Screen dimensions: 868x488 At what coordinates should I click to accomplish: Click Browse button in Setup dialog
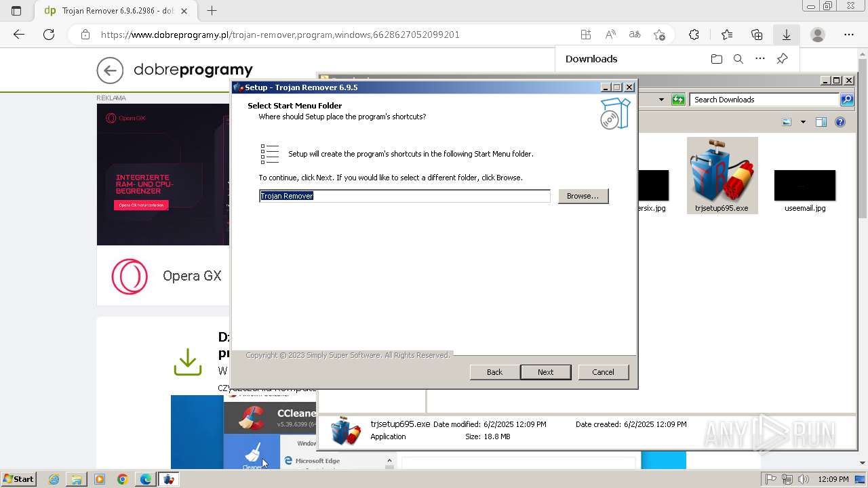(583, 196)
